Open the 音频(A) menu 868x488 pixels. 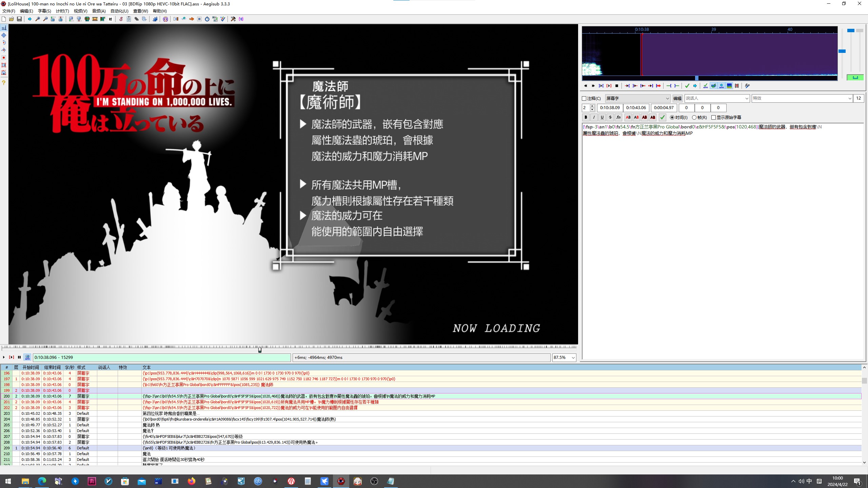click(x=99, y=11)
